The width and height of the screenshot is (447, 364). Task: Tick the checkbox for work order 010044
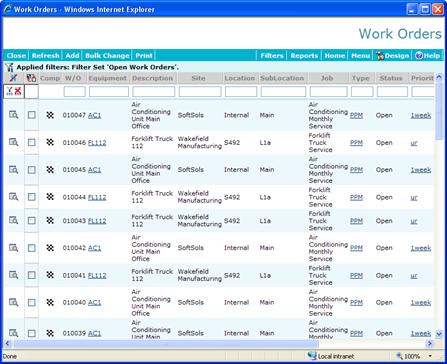tap(32, 197)
